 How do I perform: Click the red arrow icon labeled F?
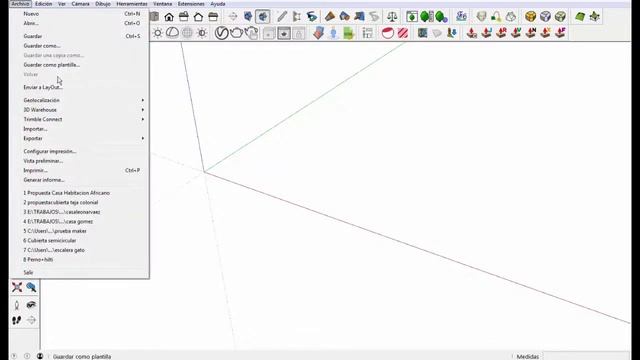560,33
